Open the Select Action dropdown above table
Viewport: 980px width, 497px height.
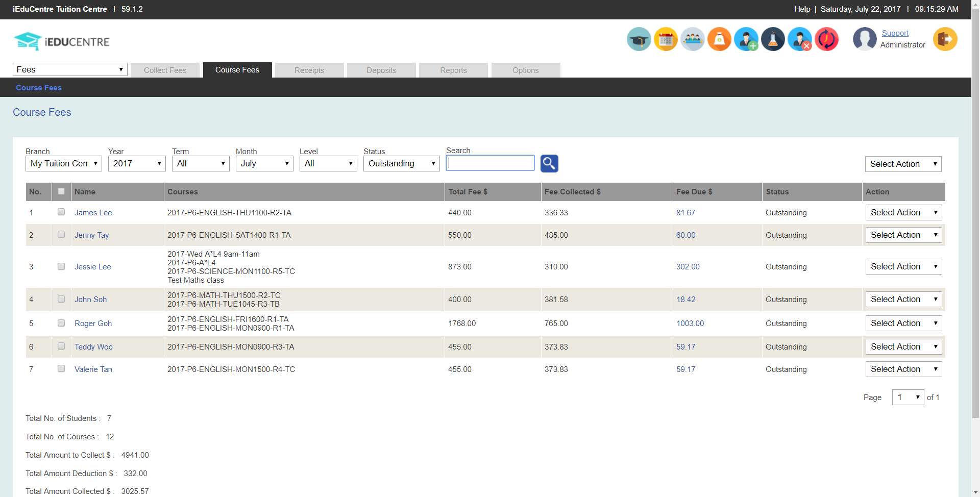(x=903, y=164)
